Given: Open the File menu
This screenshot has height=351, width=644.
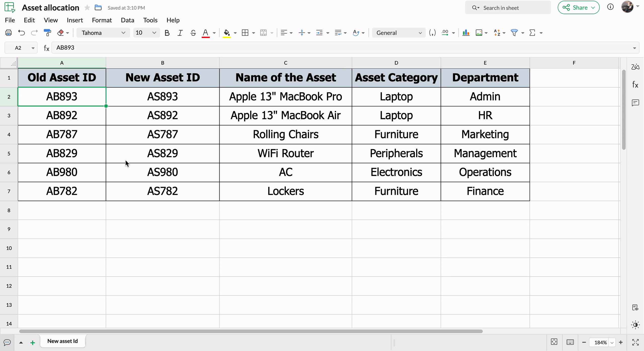Looking at the screenshot, I should coord(10,20).
